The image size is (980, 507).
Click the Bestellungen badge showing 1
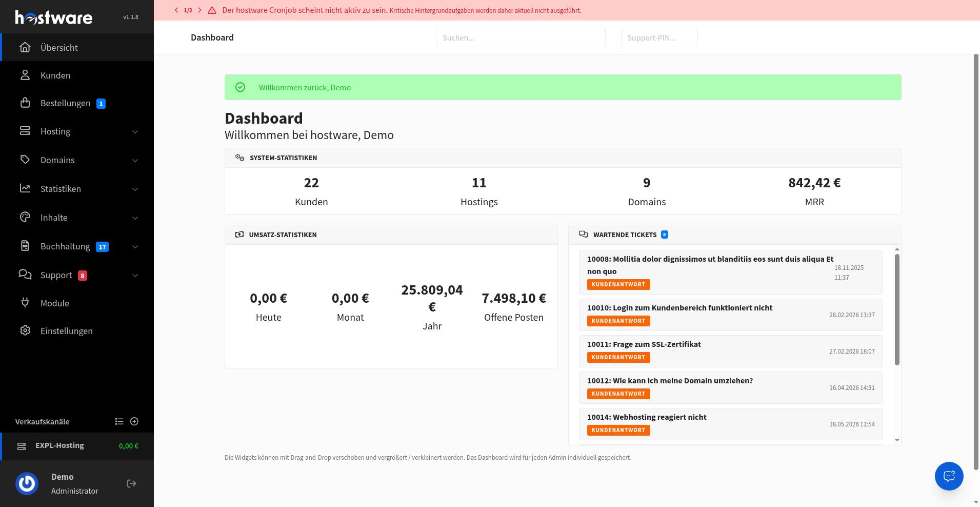pyautogui.click(x=101, y=104)
